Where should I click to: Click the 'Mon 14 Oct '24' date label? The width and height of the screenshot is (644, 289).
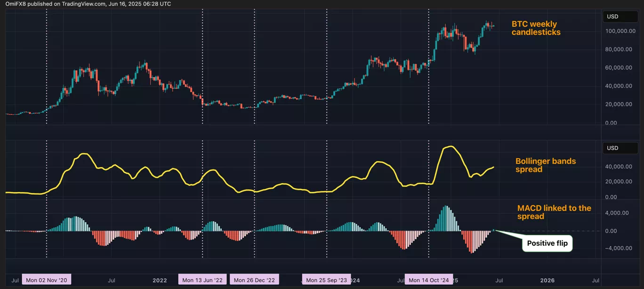click(429, 280)
